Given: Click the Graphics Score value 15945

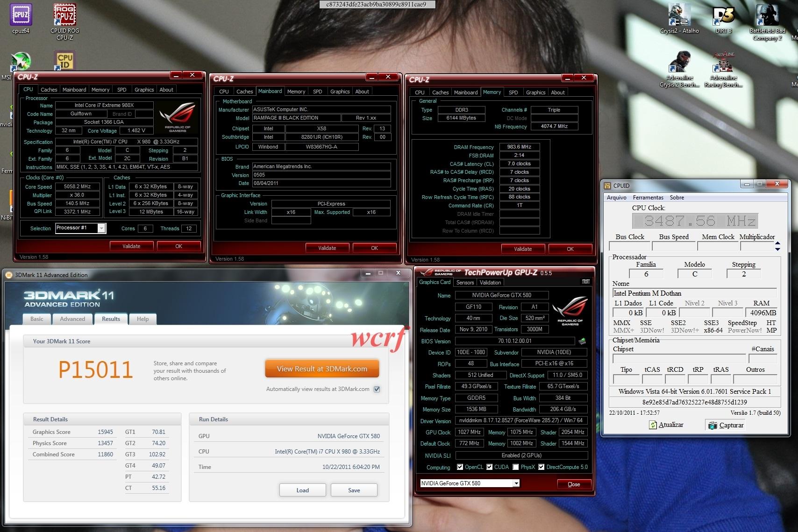Looking at the screenshot, I should click(x=105, y=432).
